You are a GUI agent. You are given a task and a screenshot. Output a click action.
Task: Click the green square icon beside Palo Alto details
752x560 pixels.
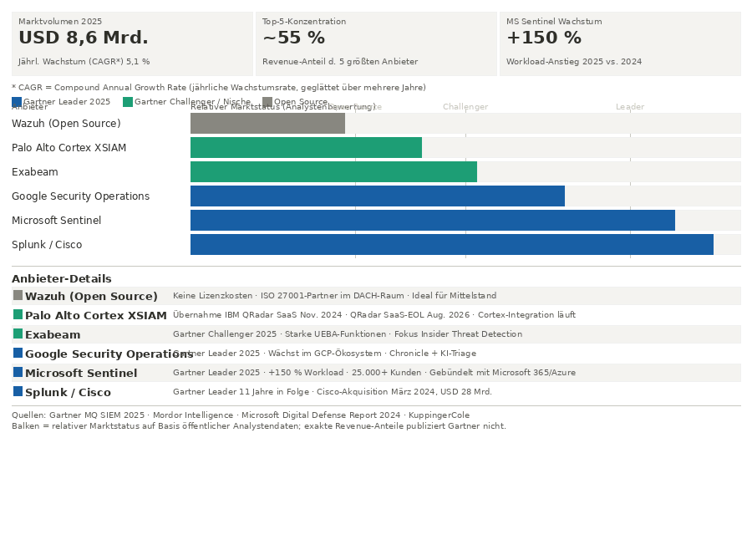pos(18,314)
